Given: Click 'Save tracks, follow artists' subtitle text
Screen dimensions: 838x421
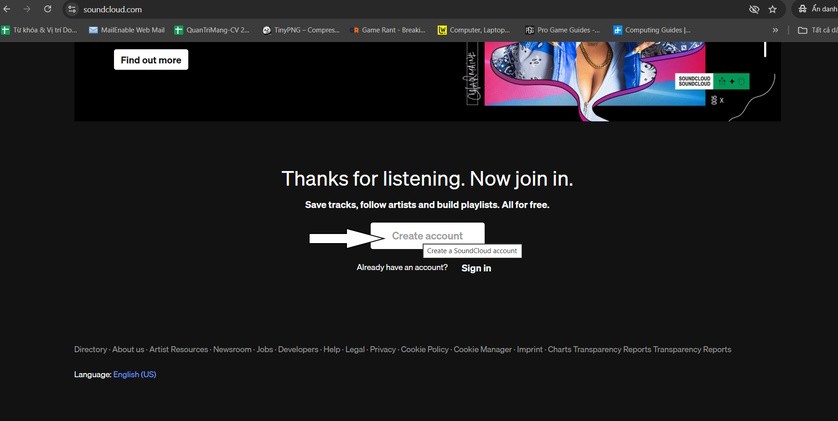Looking at the screenshot, I should [x=427, y=205].
